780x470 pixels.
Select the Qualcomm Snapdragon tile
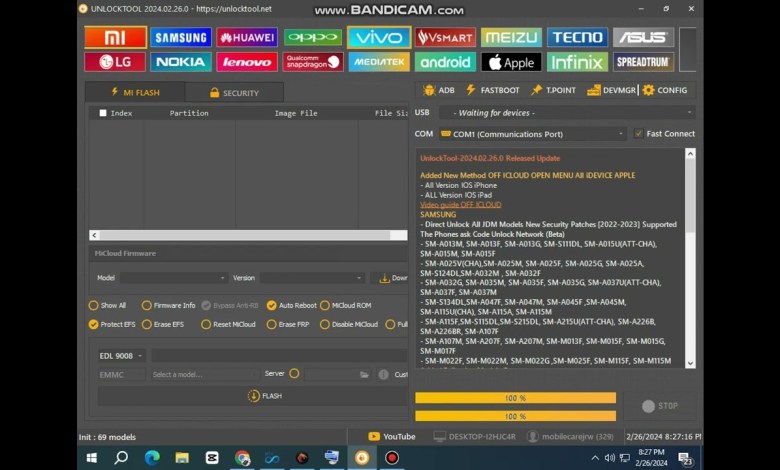click(313, 62)
